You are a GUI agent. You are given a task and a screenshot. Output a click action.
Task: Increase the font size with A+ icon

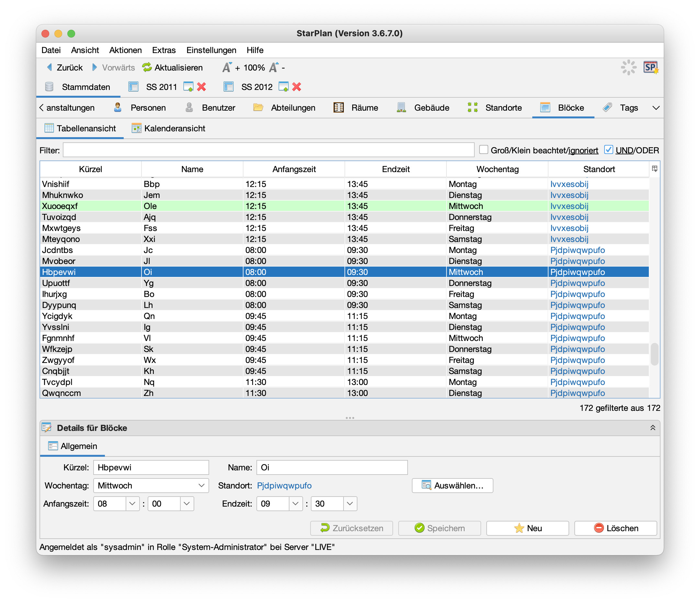pos(227,68)
